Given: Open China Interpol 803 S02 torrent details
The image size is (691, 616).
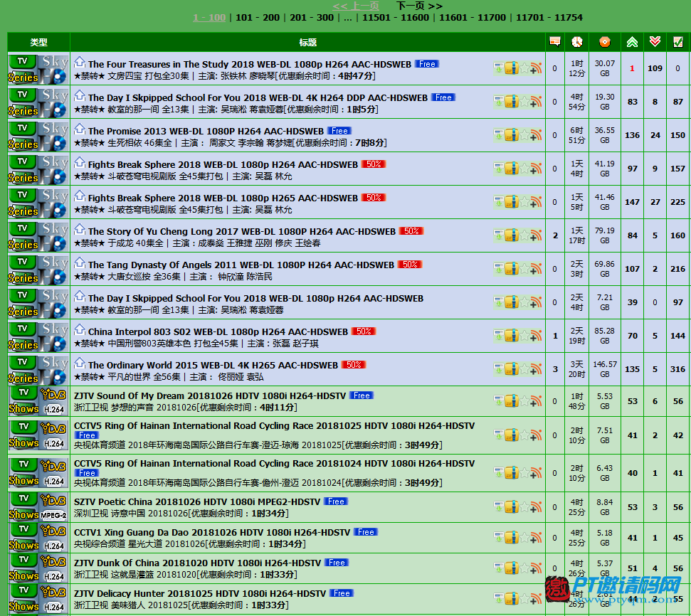Looking at the screenshot, I should (x=218, y=331).
